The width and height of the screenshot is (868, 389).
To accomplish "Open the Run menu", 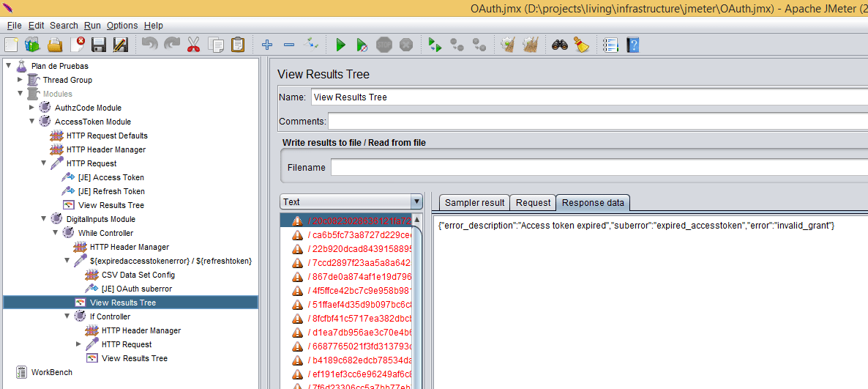I will pos(92,26).
